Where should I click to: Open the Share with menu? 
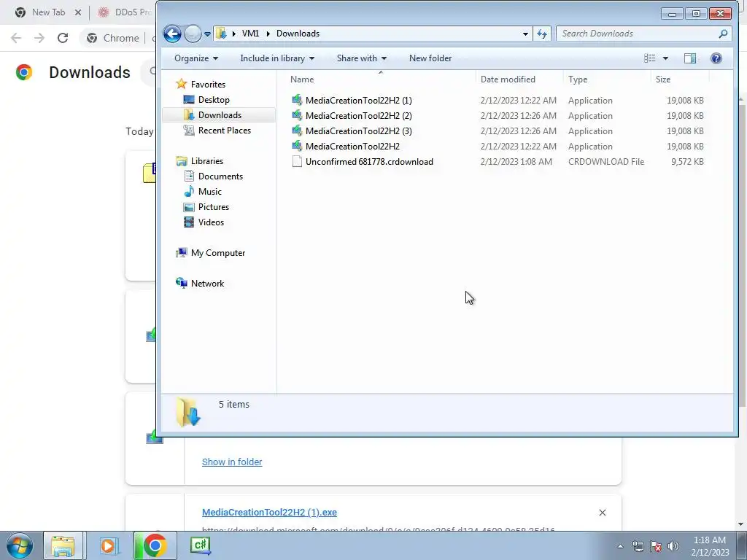point(362,58)
